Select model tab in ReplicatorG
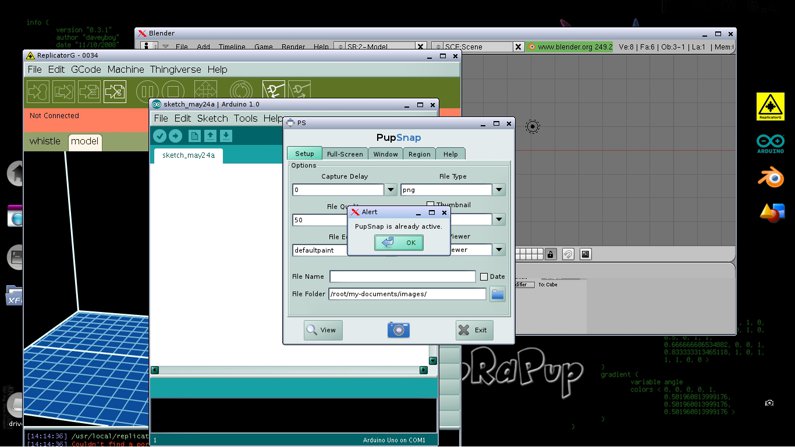Viewport: 795px width, 447px height. coord(85,141)
